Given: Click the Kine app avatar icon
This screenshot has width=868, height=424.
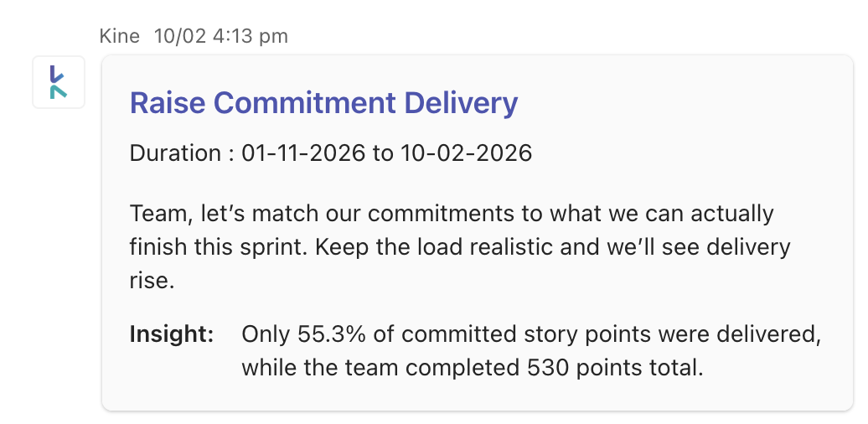Looking at the screenshot, I should pyautogui.click(x=58, y=82).
